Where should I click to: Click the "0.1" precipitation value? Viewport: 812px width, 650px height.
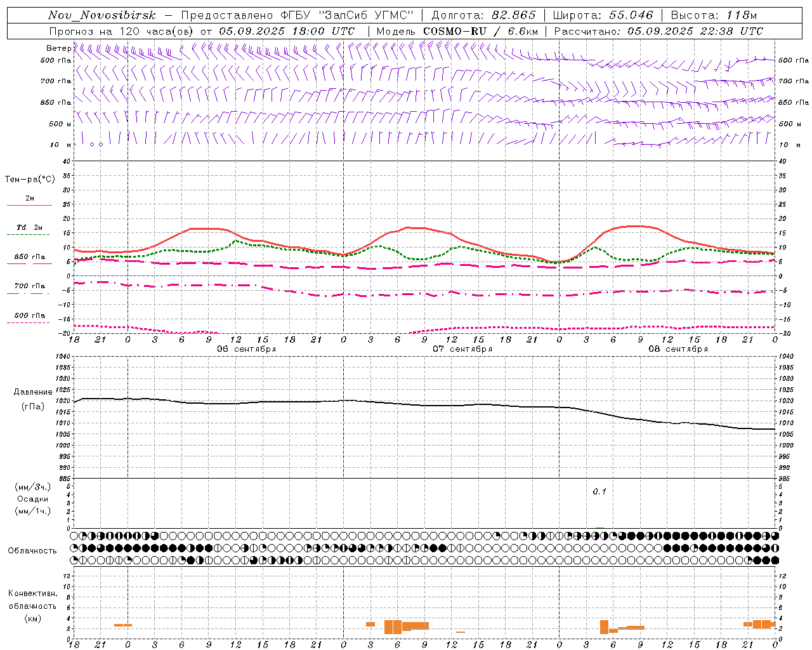click(x=599, y=492)
